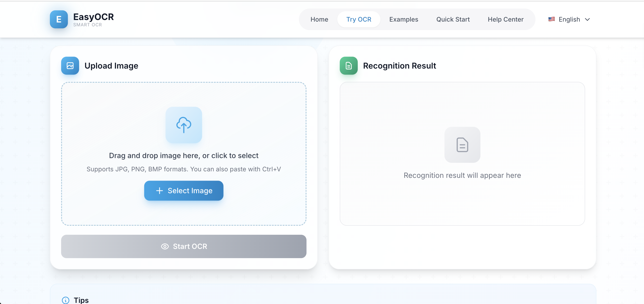The height and width of the screenshot is (304, 644).
Task: Click the eye icon on Start OCR
Action: point(165,246)
